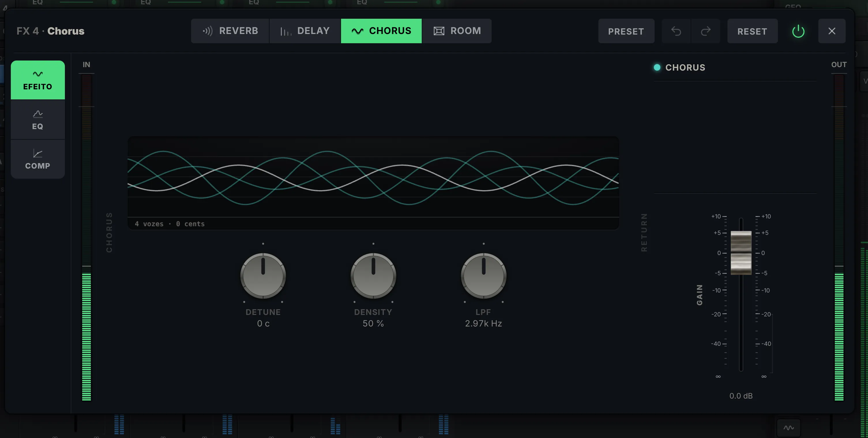Click the OUT level meter

pos(839,237)
